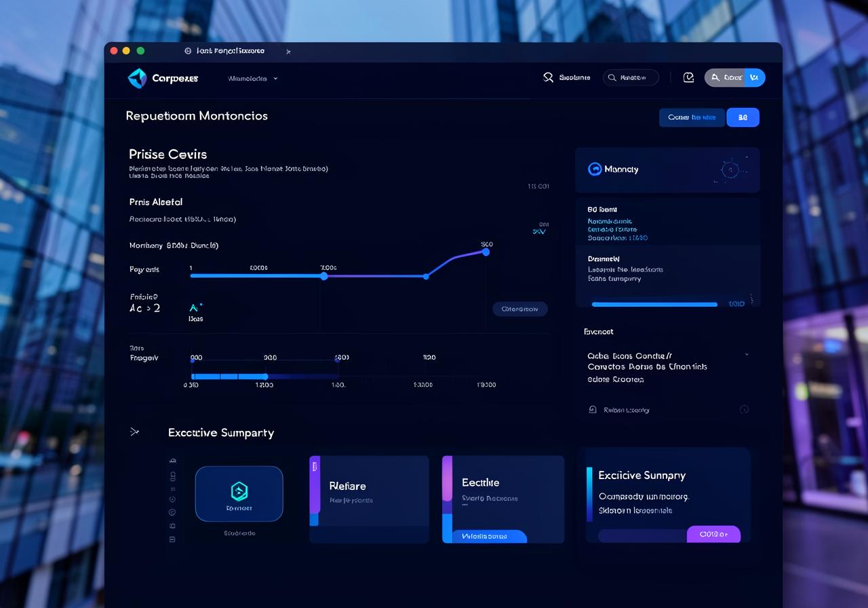This screenshot has height=608, width=868.
Task: Click the purple button on the Exciicive Sunnary card
Action: 713,534
